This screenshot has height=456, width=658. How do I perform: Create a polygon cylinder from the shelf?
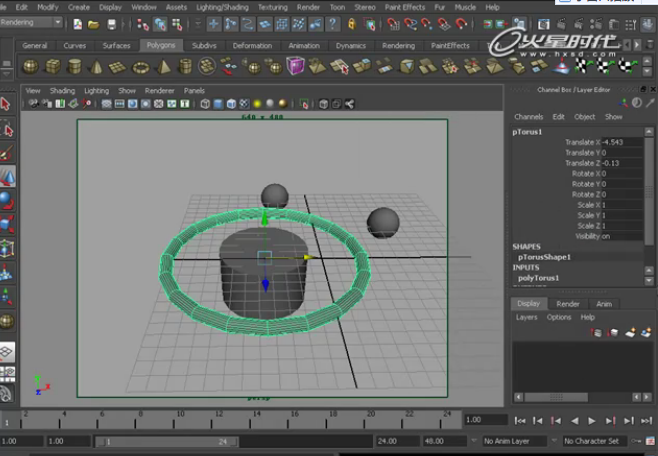75,66
